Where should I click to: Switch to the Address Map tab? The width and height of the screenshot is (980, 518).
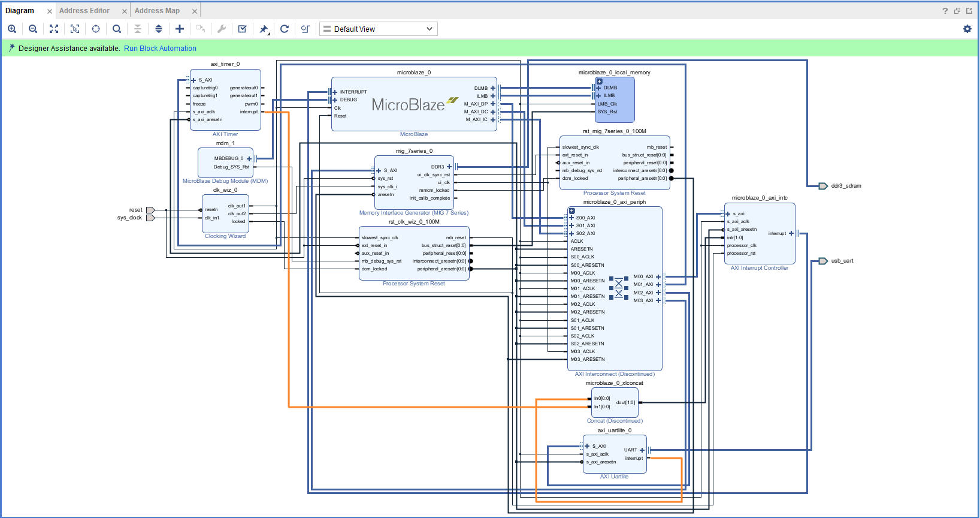157,11
